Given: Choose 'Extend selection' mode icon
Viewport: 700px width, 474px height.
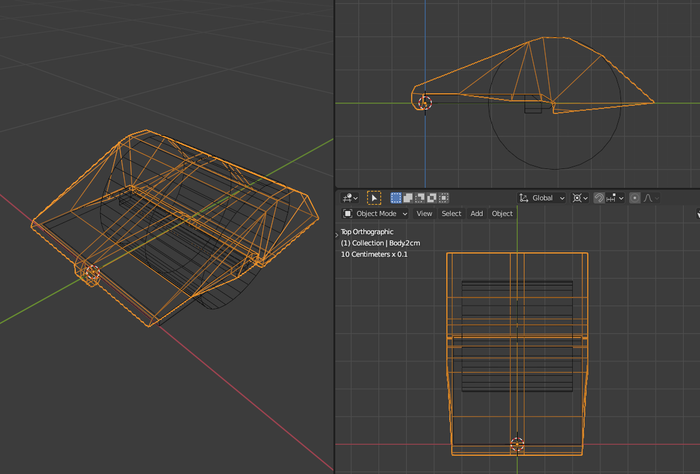Looking at the screenshot, I should (x=408, y=198).
